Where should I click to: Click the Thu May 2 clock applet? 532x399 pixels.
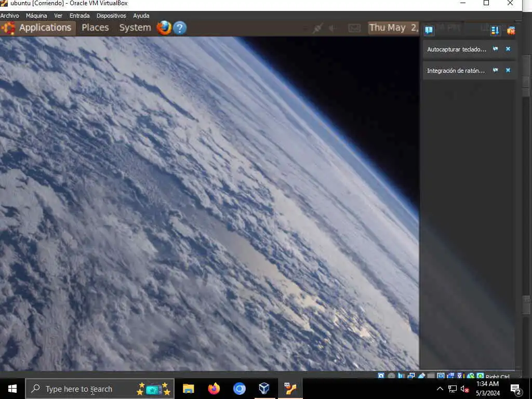(x=394, y=28)
